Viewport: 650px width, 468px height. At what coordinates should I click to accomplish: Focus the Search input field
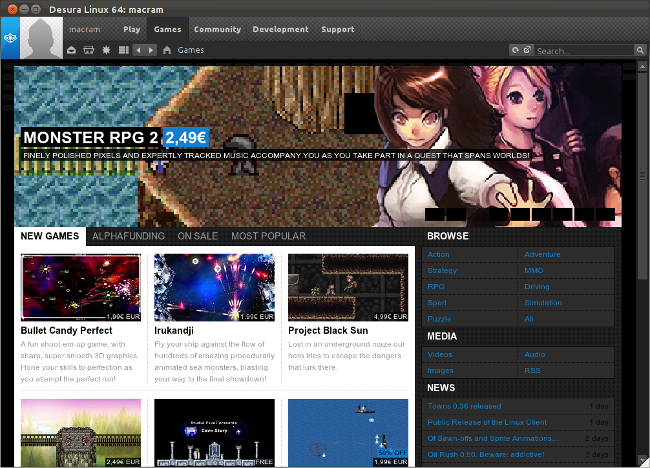tap(584, 51)
